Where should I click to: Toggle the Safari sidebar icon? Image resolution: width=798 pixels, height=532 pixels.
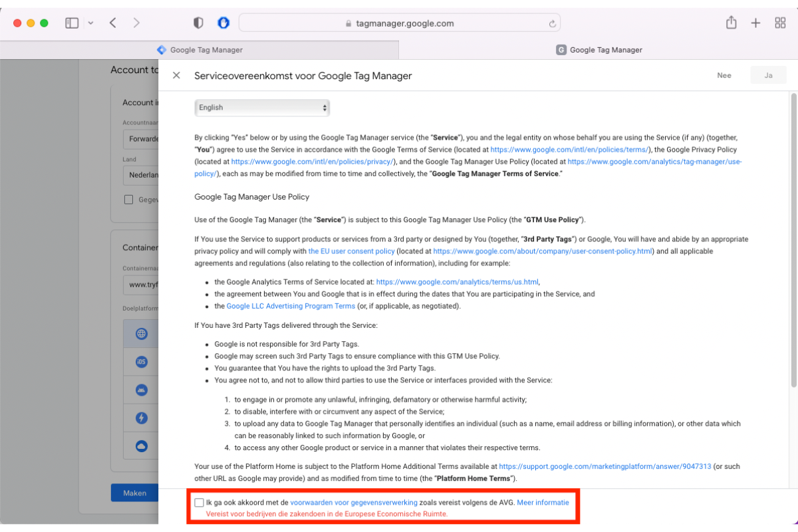pos(72,23)
